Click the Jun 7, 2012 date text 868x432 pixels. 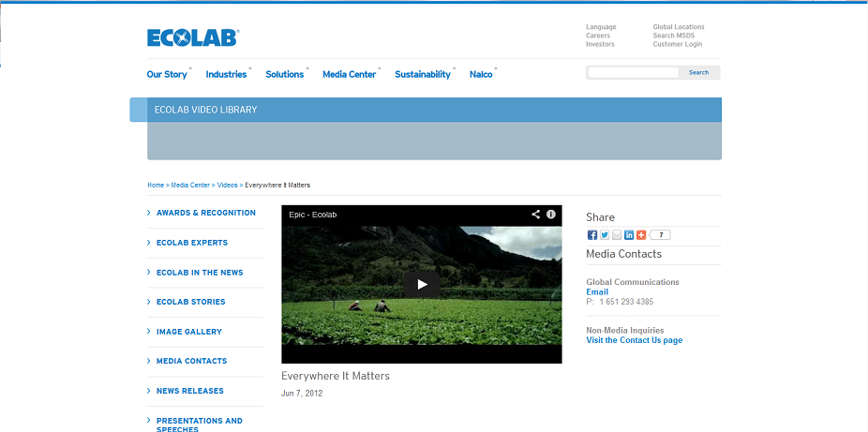pyautogui.click(x=302, y=394)
